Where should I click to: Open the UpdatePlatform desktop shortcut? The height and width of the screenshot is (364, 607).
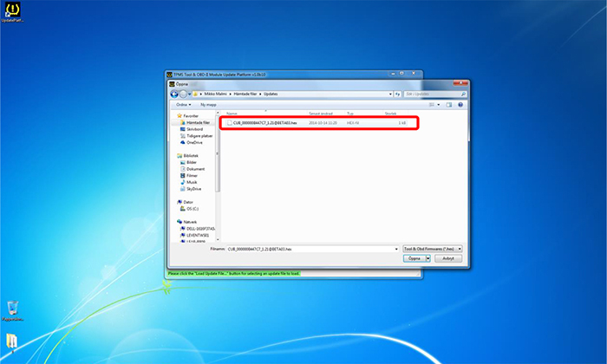[13, 11]
